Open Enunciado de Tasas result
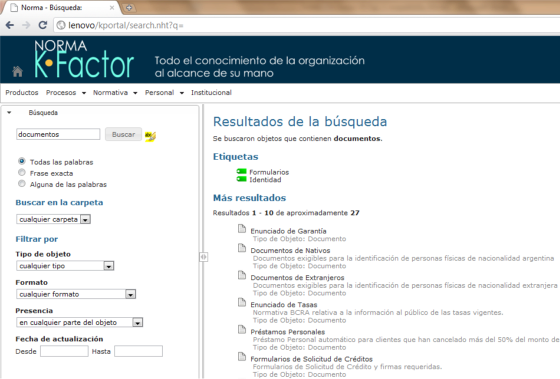The image size is (560, 379). [x=284, y=305]
